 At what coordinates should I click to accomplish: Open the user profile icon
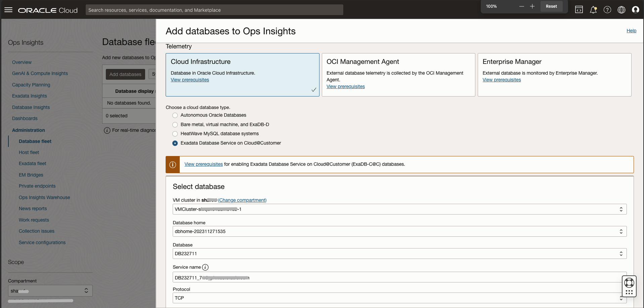click(635, 10)
